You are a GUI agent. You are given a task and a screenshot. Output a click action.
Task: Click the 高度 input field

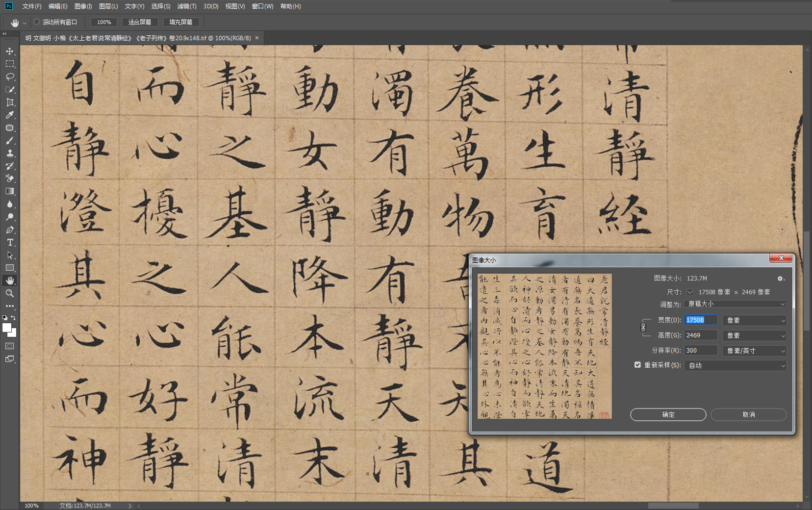click(701, 335)
